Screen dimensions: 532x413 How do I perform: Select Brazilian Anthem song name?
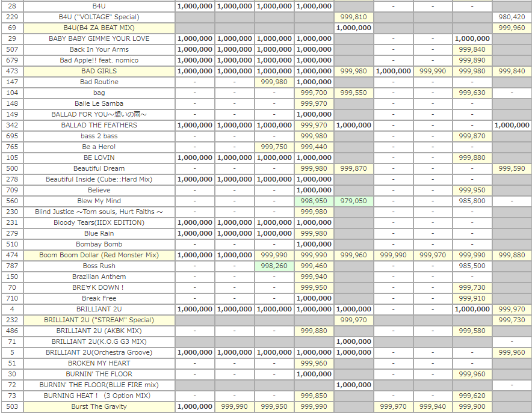(99, 277)
